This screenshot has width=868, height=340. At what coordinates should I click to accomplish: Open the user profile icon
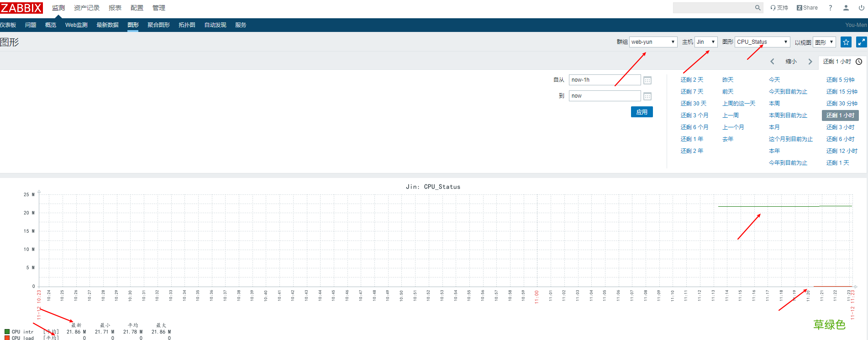point(846,8)
